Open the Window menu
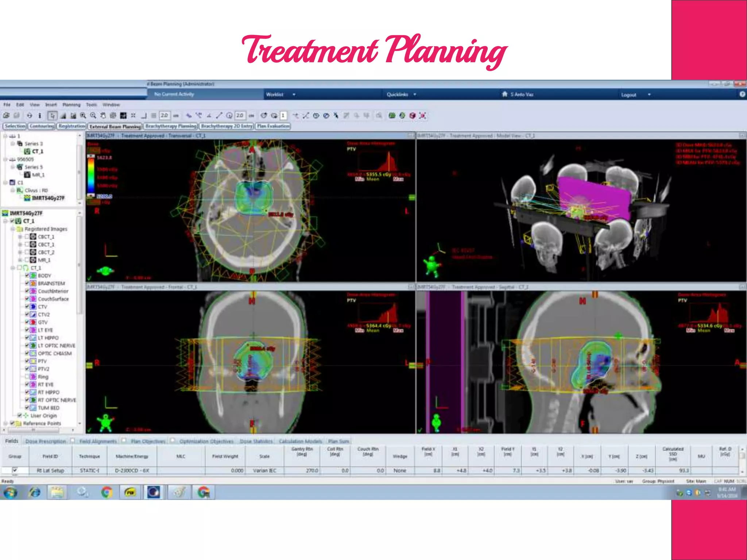The width and height of the screenshot is (747, 560). (111, 105)
